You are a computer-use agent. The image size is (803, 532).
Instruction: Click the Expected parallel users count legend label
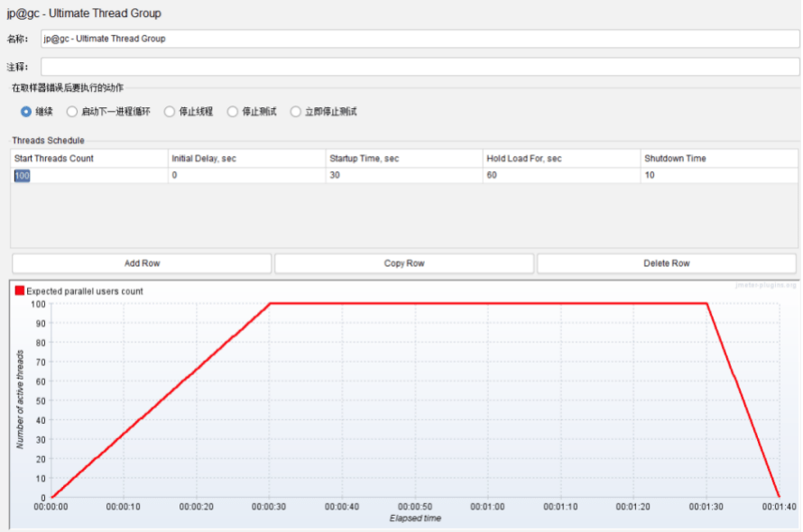85,291
